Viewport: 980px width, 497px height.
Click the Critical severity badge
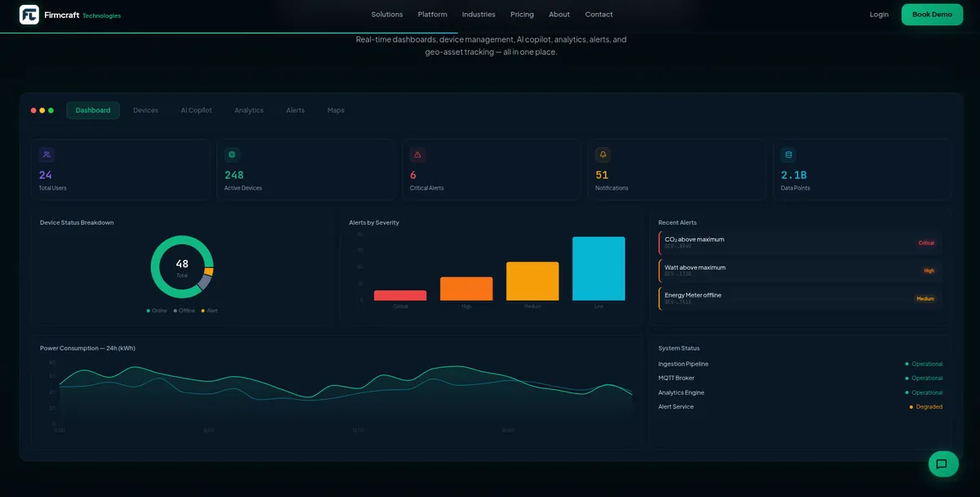(x=926, y=243)
